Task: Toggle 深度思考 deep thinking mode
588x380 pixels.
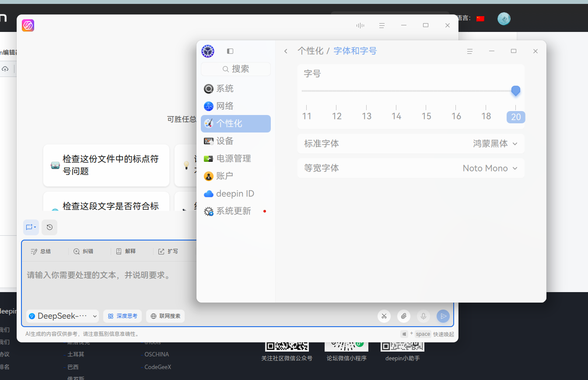Action: click(122, 316)
